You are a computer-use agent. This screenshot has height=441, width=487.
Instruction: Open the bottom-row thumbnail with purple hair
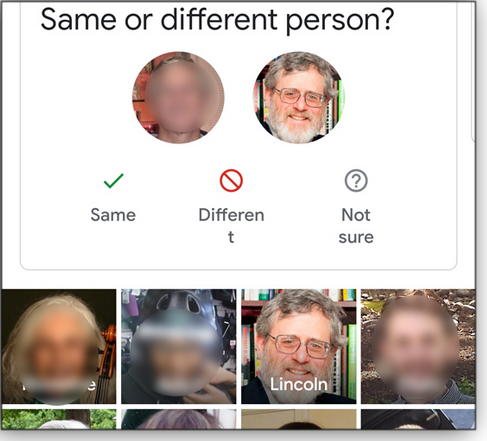(179, 419)
